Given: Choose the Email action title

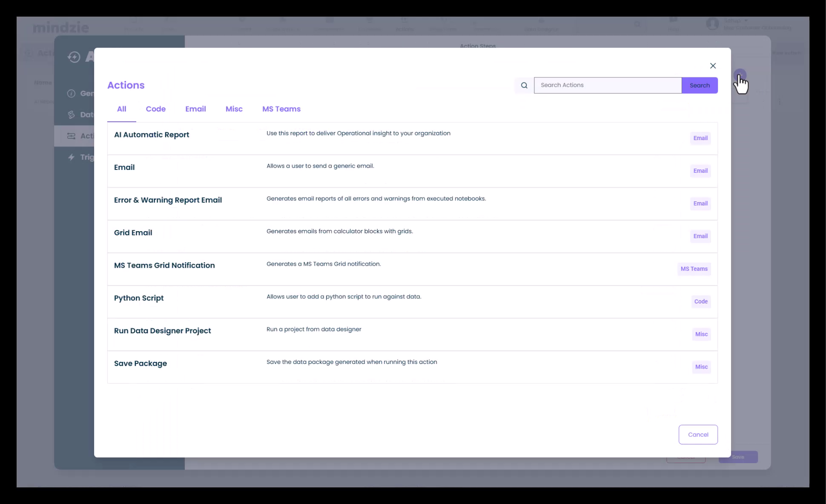Looking at the screenshot, I should pyautogui.click(x=124, y=168).
